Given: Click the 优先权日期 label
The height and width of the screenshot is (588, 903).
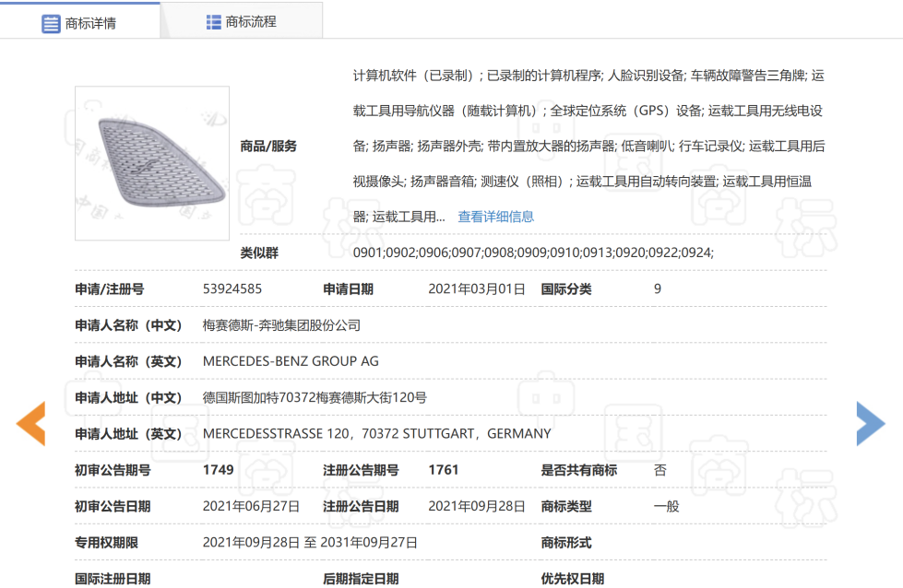Looking at the screenshot, I should coord(573,579).
